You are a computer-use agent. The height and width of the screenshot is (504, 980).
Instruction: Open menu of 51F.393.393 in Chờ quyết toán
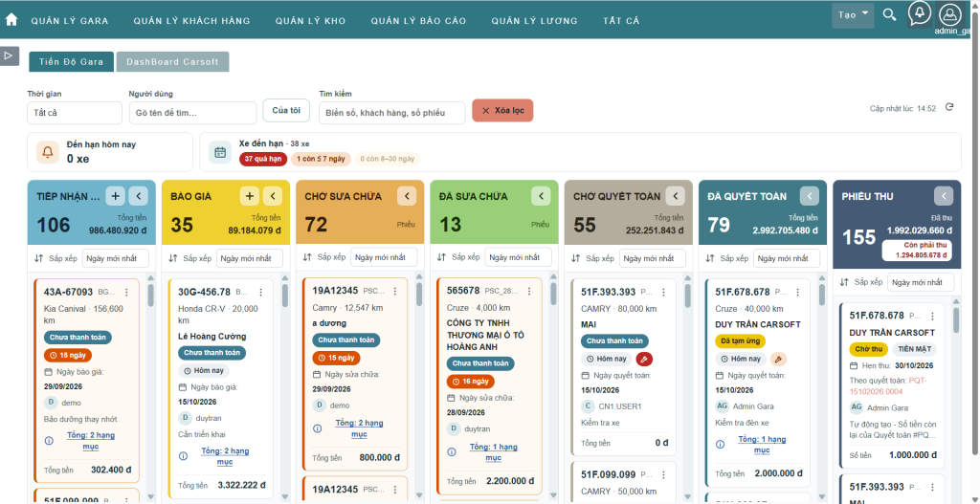pos(664,292)
